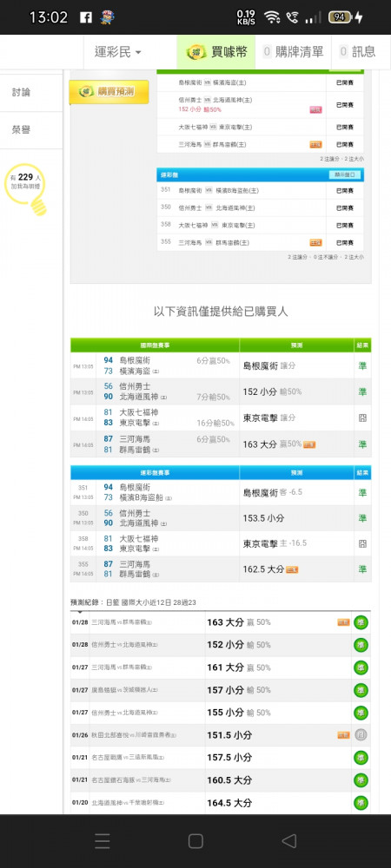Screen dimensions: 391x868
Task: Click the 以下資訊僅提供給已購買人 notice text
Action: click(x=221, y=312)
